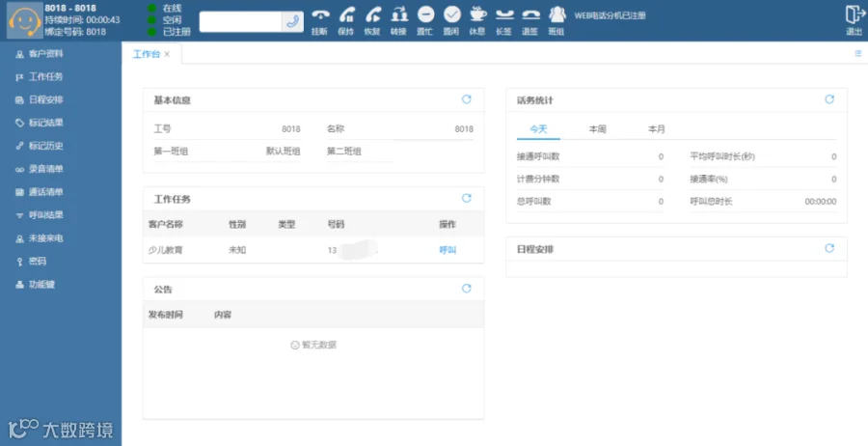Open 录音清单 in the sidebar
This screenshot has height=446, width=868.
pos(46,169)
